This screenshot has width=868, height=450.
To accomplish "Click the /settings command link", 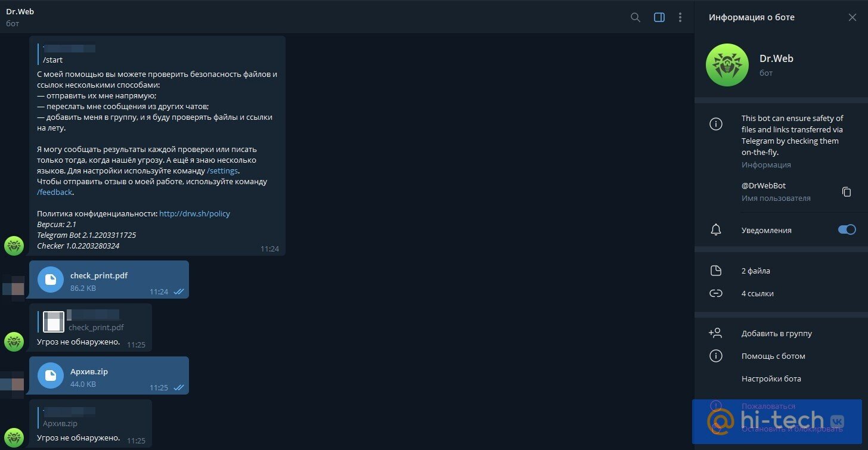I will tap(222, 171).
